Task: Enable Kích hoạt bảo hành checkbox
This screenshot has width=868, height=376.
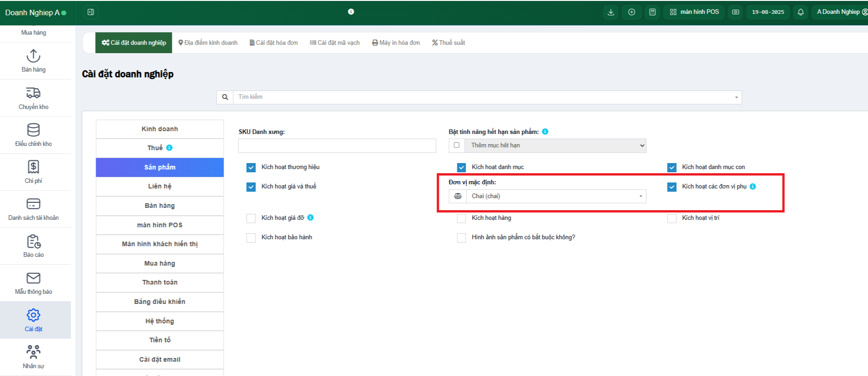Action: [251, 237]
